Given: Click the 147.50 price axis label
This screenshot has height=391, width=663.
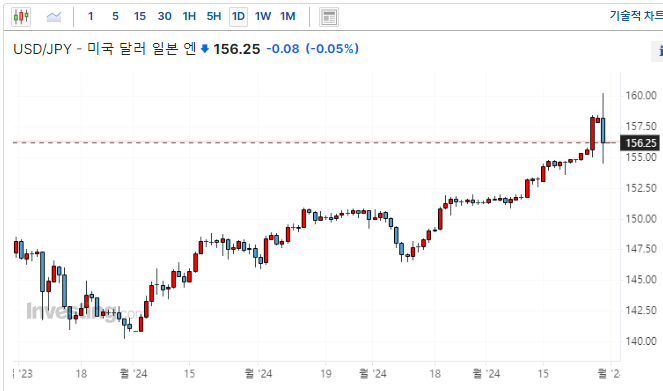Looking at the screenshot, I should coord(641,249).
